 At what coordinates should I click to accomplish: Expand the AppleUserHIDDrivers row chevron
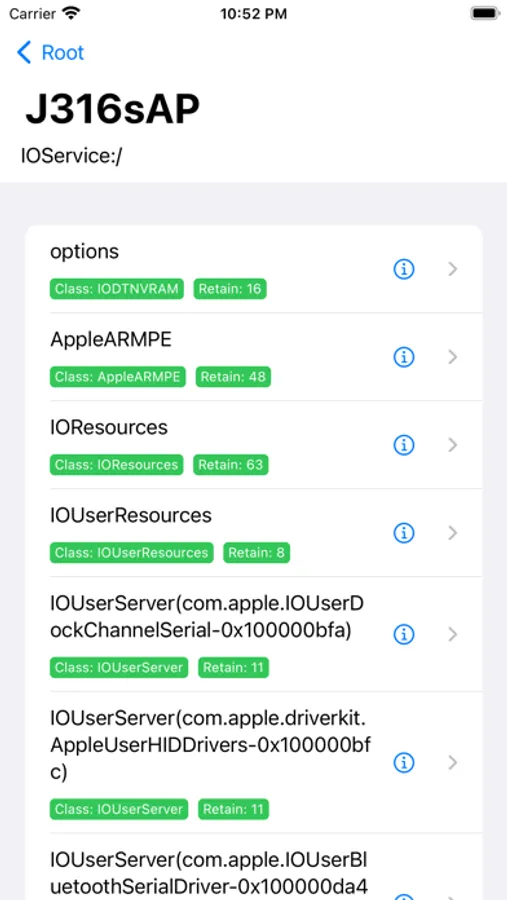click(x=453, y=762)
